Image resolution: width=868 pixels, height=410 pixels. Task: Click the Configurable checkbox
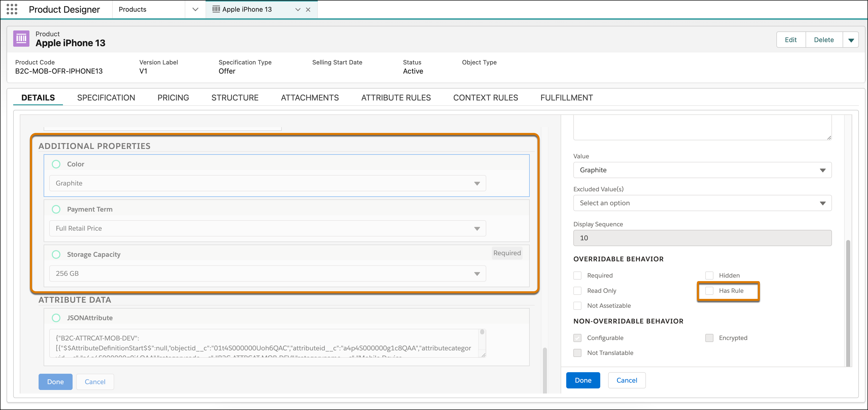tap(578, 338)
